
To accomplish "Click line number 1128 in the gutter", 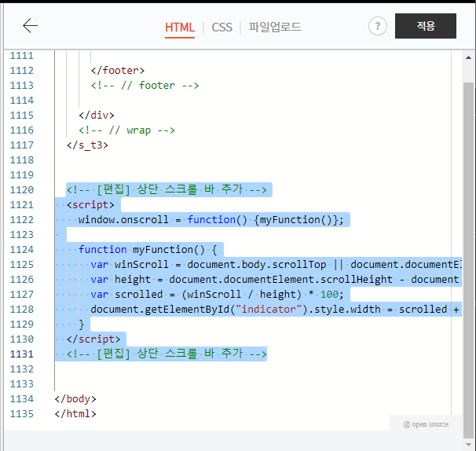I will point(21,309).
